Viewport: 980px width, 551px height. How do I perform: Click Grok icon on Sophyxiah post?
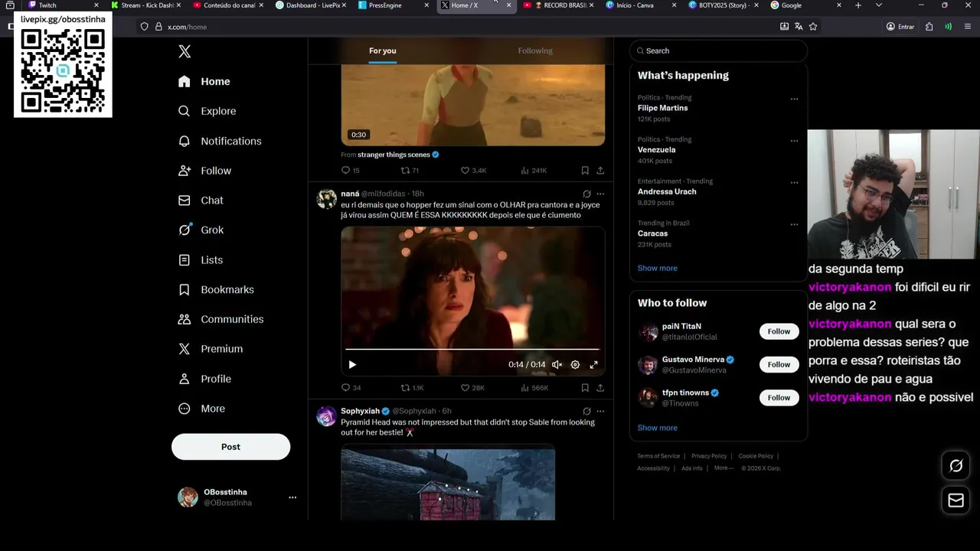pos(586,411)
